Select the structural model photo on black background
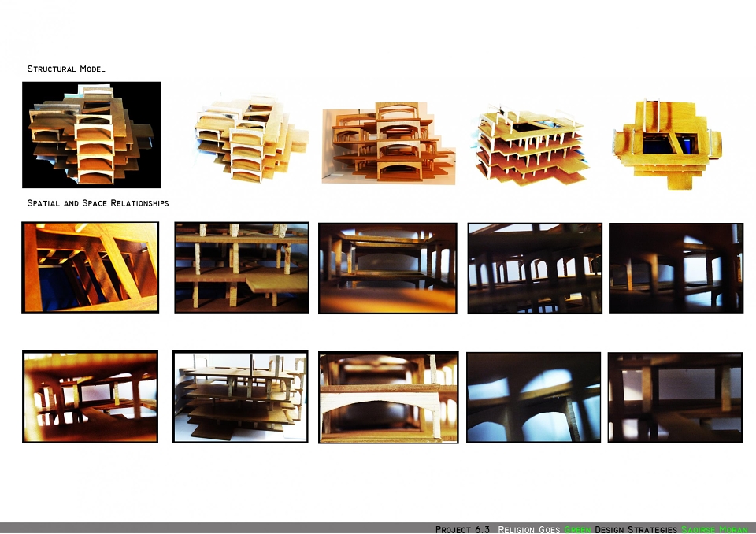The width and height of the screenshot is (756, 534). click(x=91, y=135)
